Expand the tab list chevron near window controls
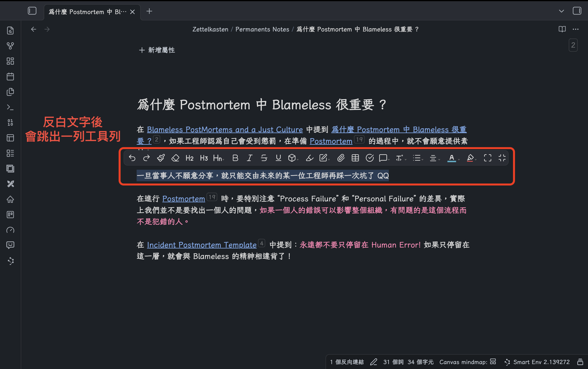The image size is (588, 369). [x=561, y=11]
